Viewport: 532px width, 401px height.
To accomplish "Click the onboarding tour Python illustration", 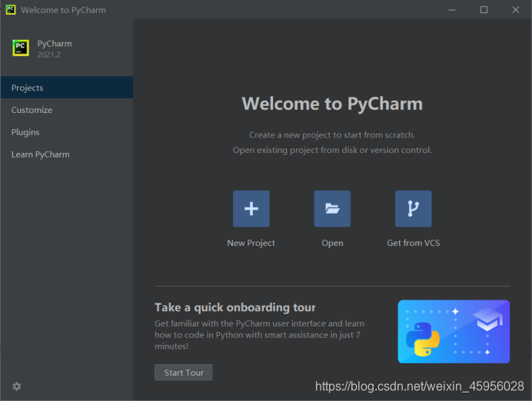I will click(454, 332).
